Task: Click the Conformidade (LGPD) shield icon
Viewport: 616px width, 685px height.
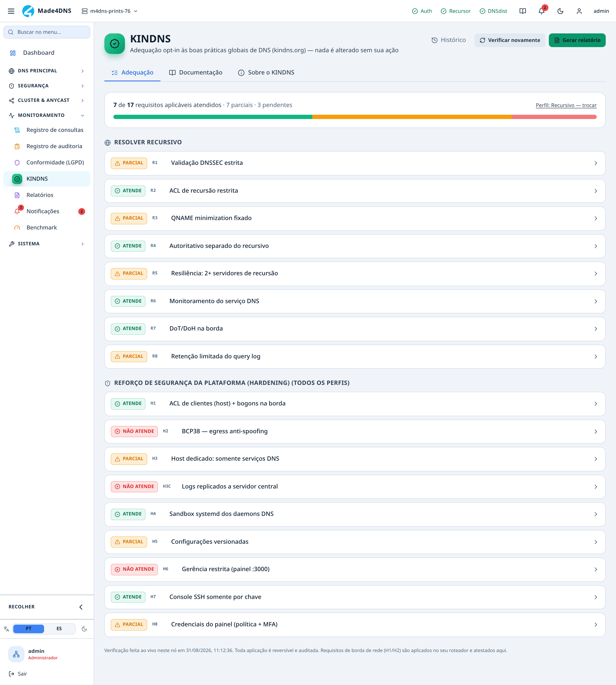Action: click(17, 163)
